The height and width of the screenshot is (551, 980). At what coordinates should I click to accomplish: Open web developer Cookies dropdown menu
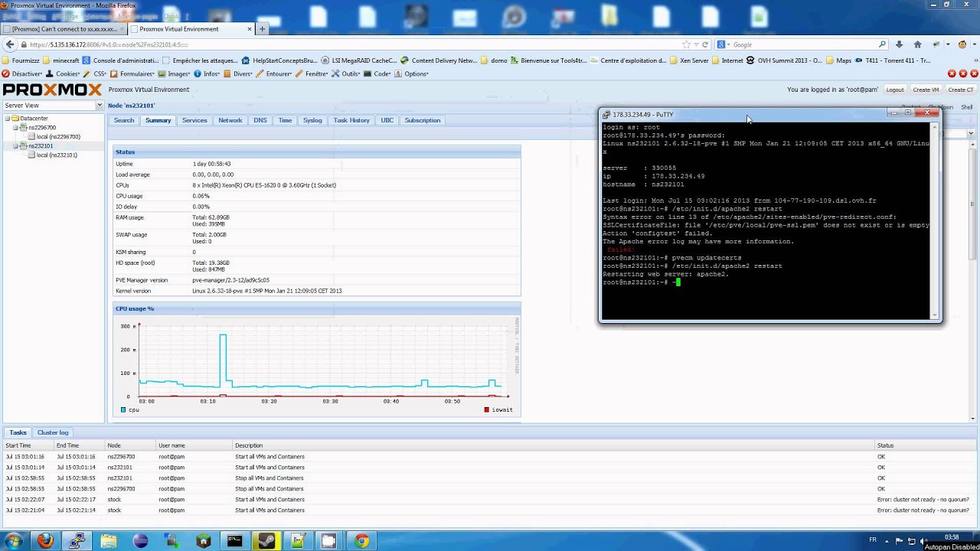(x=64, y=74)
